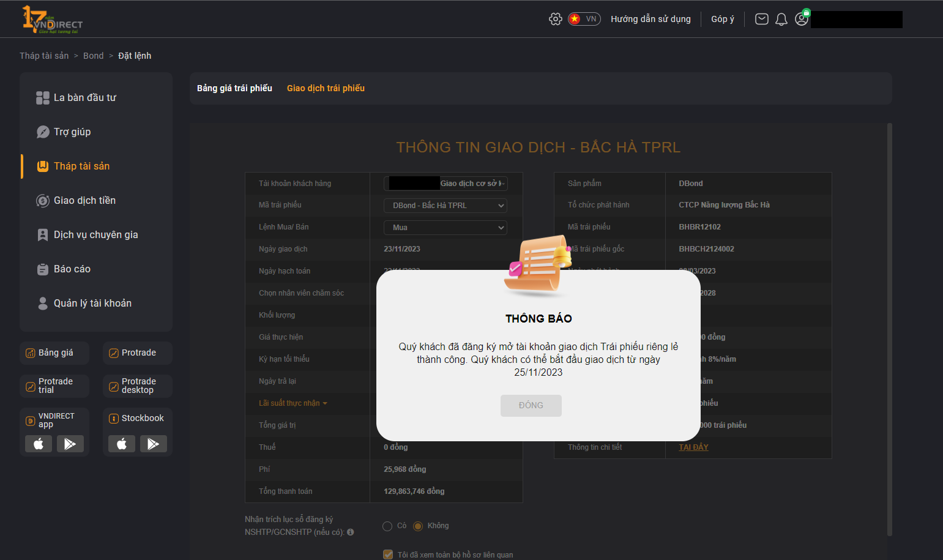Click the Bảng giá chart icon
Image resolution: width=943 pixels, height=560 pixels.
[30, 353]
